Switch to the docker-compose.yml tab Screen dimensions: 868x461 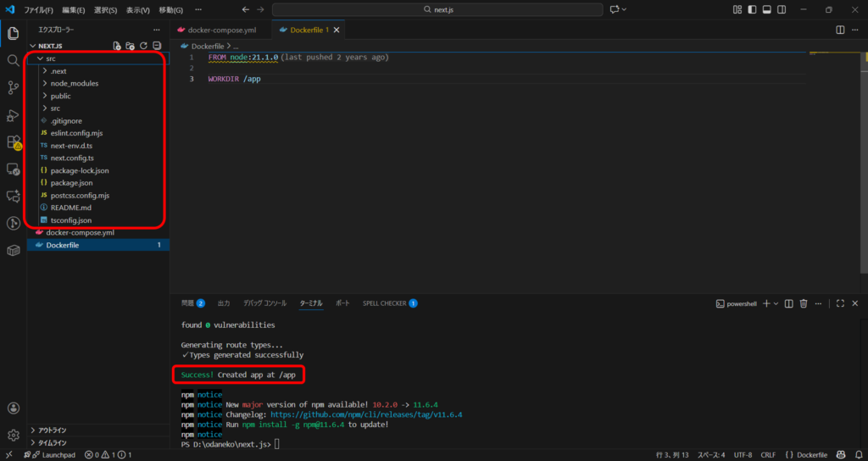[x=221, y=30]
